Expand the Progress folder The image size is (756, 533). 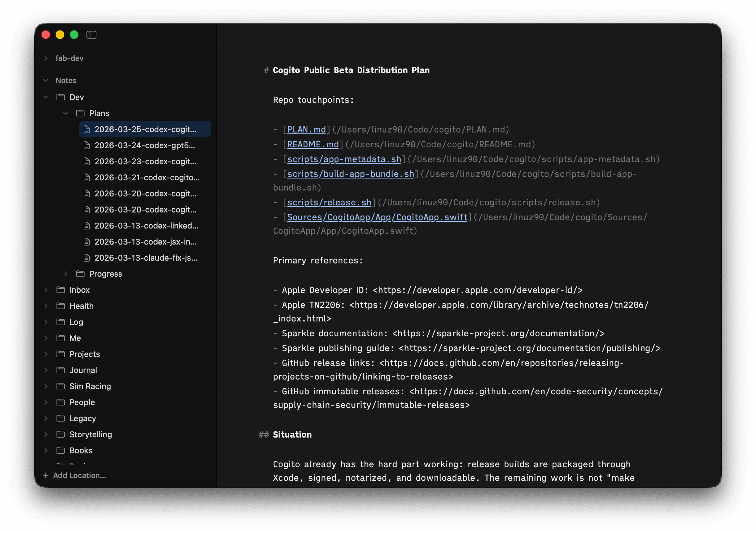(x=65, y=274)
